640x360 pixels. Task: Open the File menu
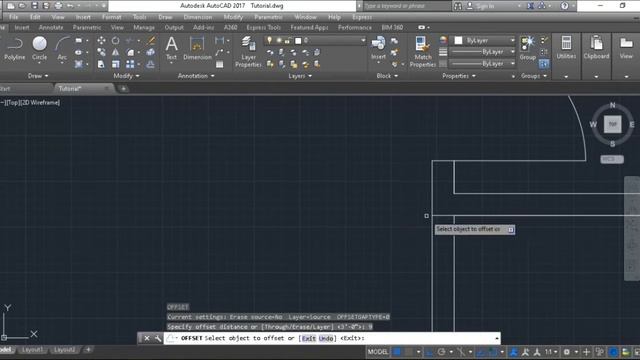13,17
